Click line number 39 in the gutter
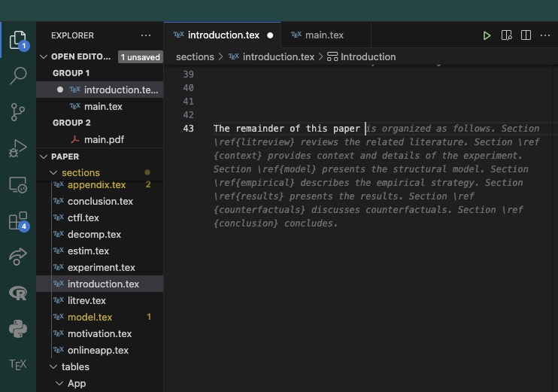This screenshot has width=558, height=392. pos(188,74)
